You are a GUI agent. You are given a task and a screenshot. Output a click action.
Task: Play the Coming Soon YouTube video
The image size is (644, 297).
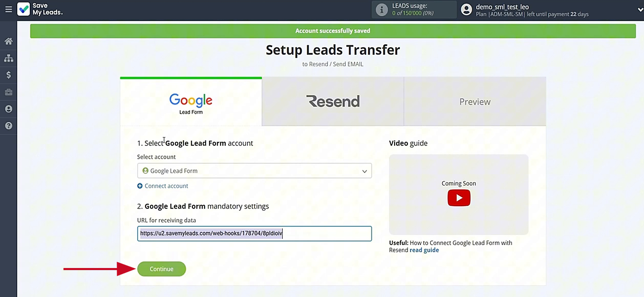click(x=459, y=198)
